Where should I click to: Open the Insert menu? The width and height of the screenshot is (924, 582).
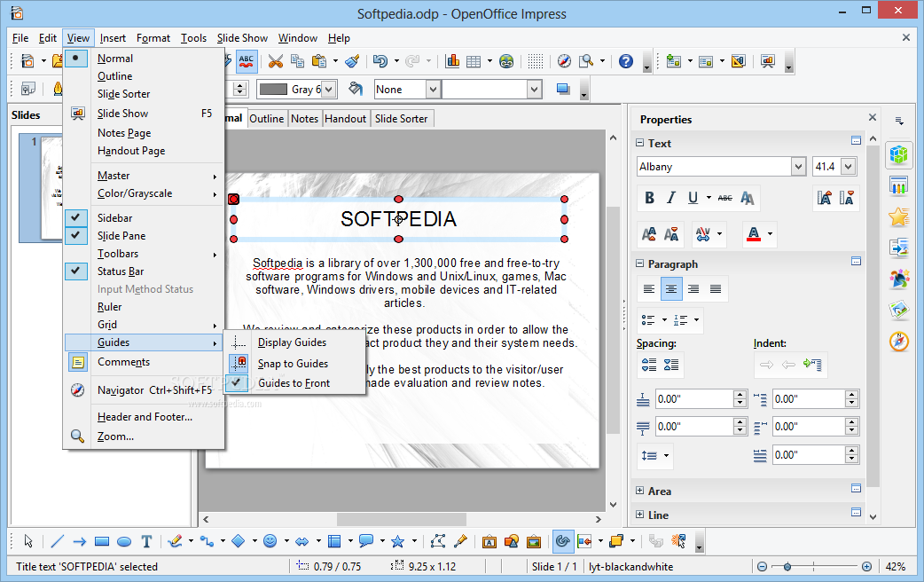pos(113,38)
